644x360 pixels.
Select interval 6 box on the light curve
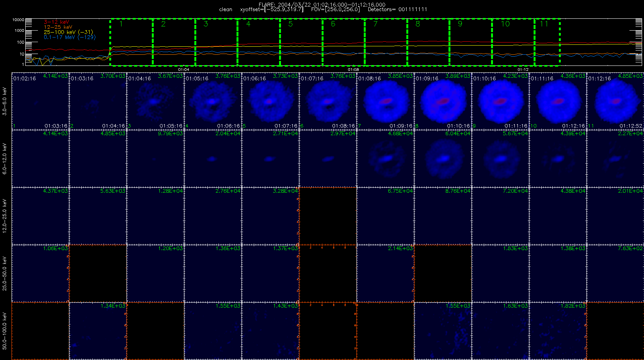click(343, 42)
